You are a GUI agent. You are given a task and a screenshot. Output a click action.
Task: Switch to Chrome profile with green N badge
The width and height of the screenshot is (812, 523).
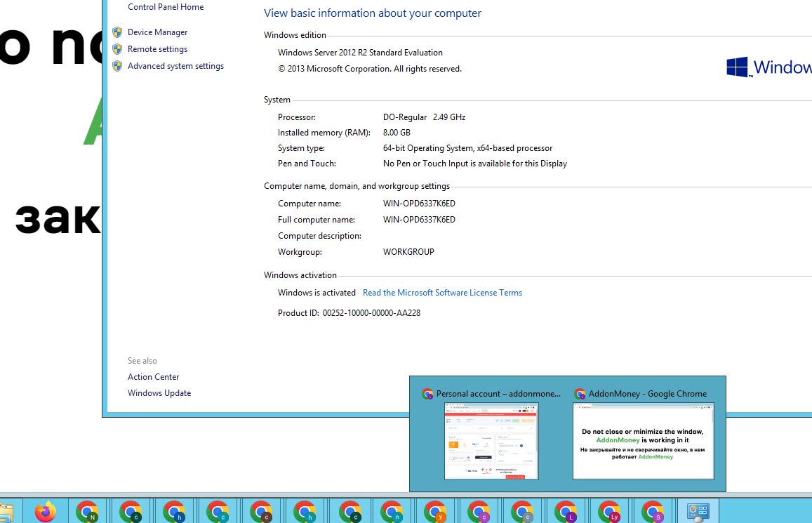87,512
